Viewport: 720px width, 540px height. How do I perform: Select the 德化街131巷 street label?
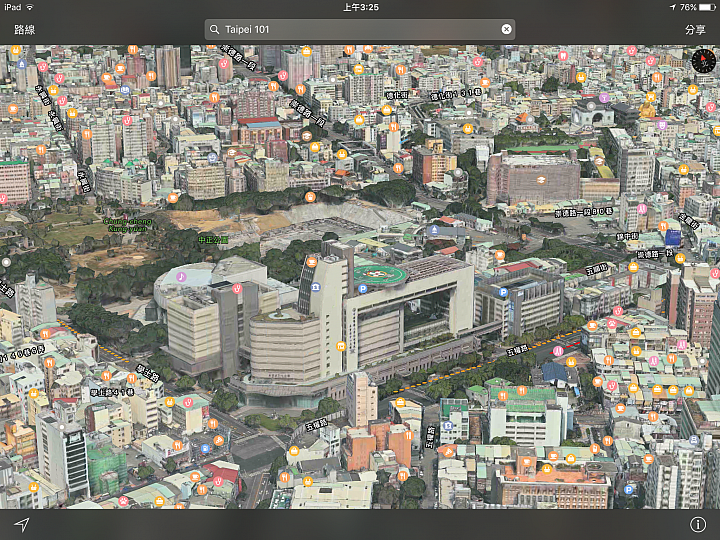click(456, 95)
